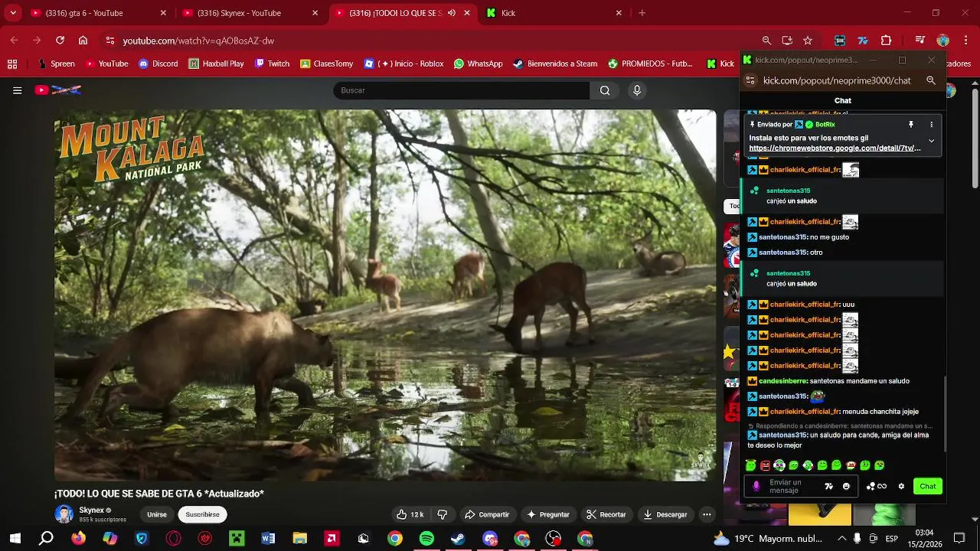Mute the playing tab via speaker icon
Image resolution: width=980 pixels, height=551 pixels.
(x=452, y=13)
